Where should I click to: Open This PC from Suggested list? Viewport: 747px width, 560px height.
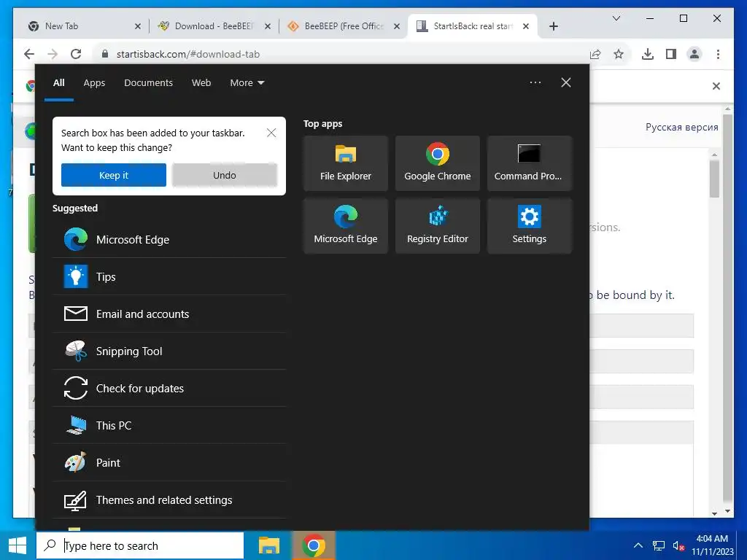click(169, 425)
